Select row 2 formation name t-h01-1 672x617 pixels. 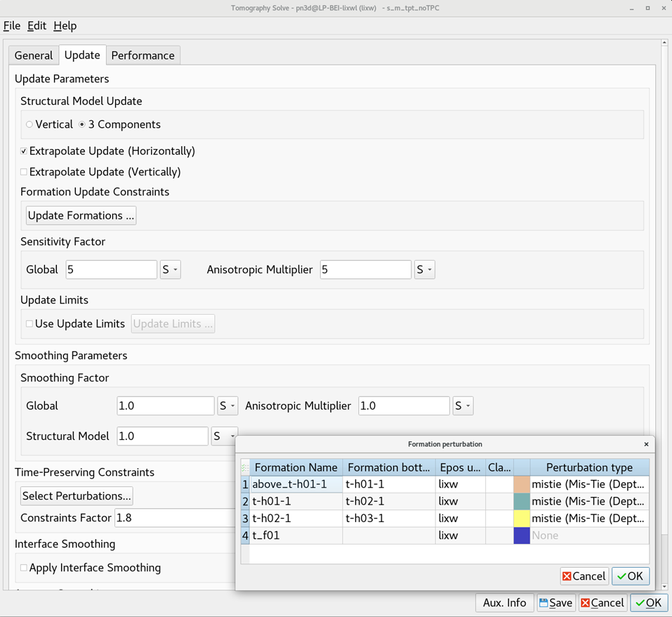[296, 502]
